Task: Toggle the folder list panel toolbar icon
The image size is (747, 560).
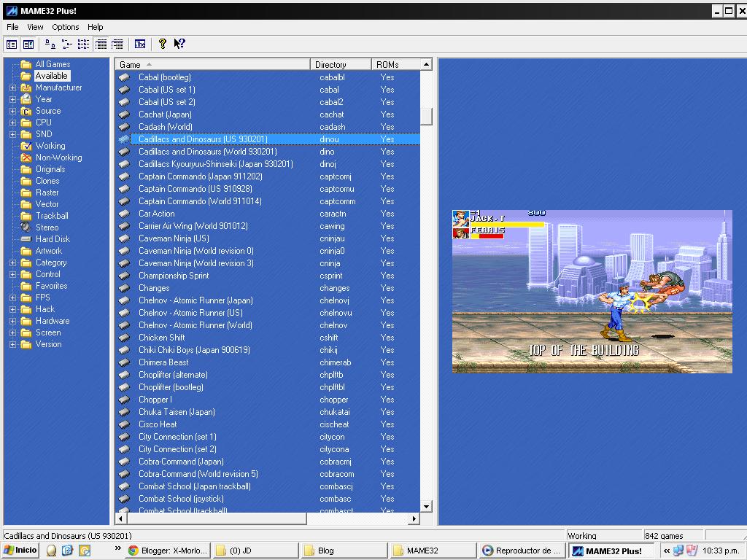Action: click(x=12, y=44)
